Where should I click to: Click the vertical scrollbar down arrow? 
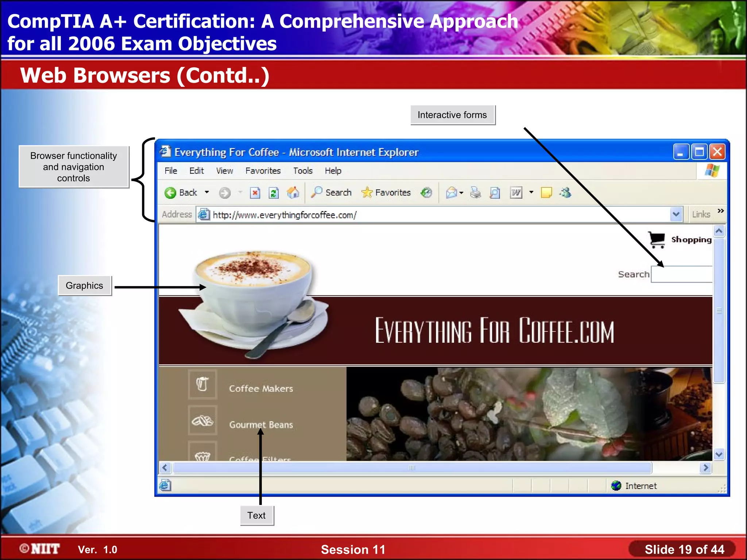coord(719,455)
